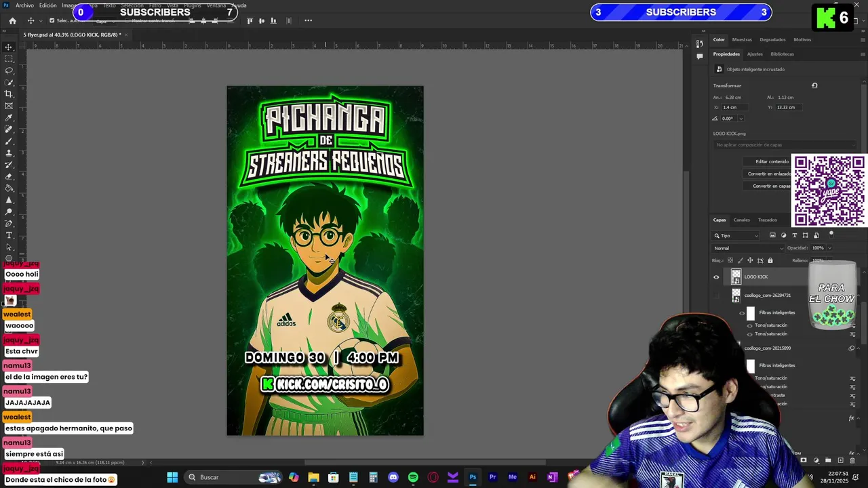Select the Rectangular Marquee tool
This screenshot has height=488, width=868.
coord(9,59)
